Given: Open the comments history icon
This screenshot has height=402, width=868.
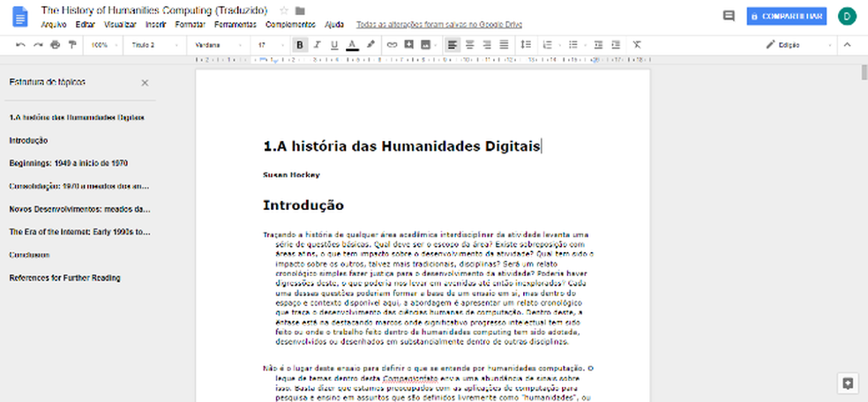Looking at the screenshot, I should click(729, 16).
